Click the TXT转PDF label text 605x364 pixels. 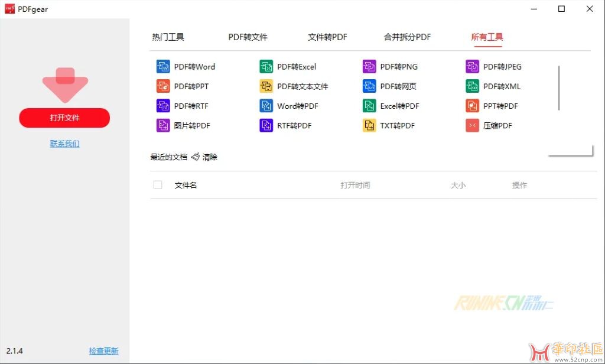click(398, 126)
